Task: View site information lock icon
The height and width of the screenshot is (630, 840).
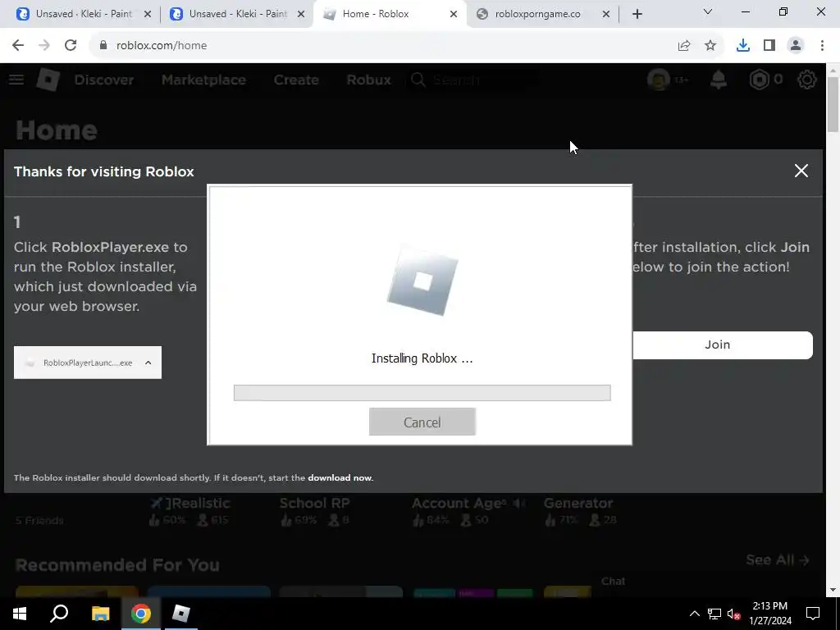Action: 103,46
